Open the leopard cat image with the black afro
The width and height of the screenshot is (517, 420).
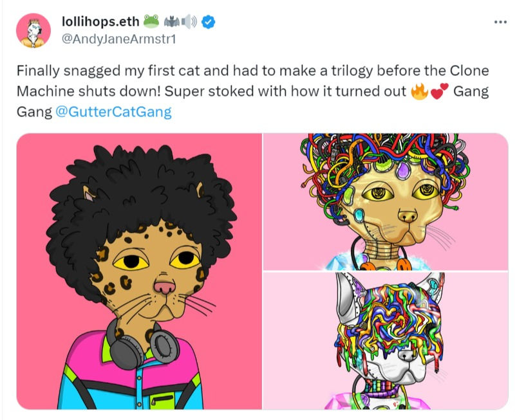[x=139, y=271]
